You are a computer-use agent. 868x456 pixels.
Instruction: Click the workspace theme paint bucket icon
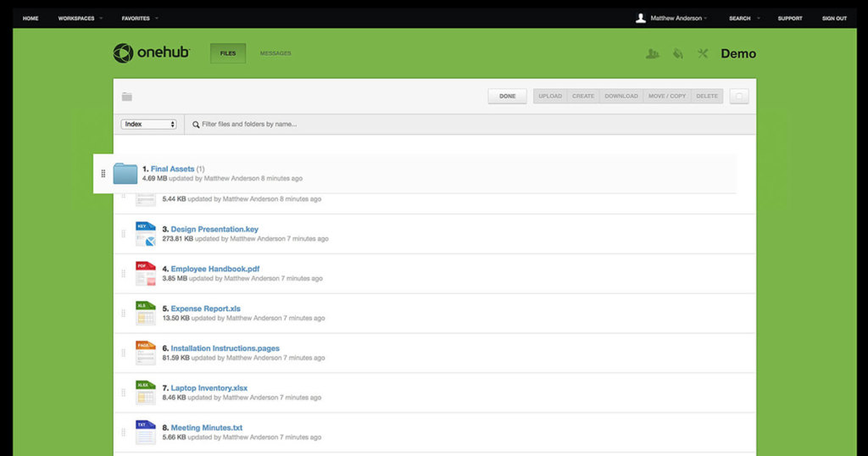tap(677, 53)
